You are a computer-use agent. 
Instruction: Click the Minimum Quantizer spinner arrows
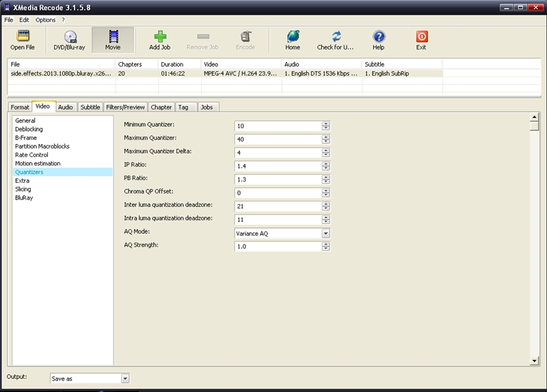tap(326, 126)
